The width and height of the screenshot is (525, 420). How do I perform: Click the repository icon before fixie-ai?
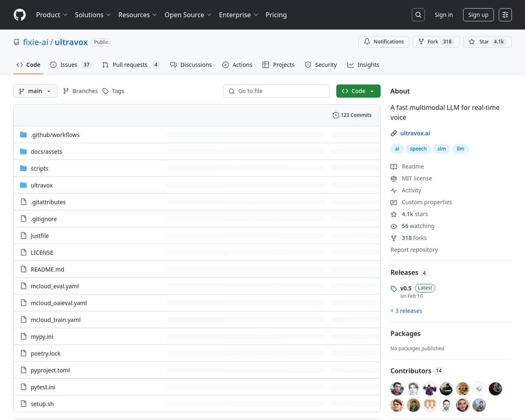[17, 42]
